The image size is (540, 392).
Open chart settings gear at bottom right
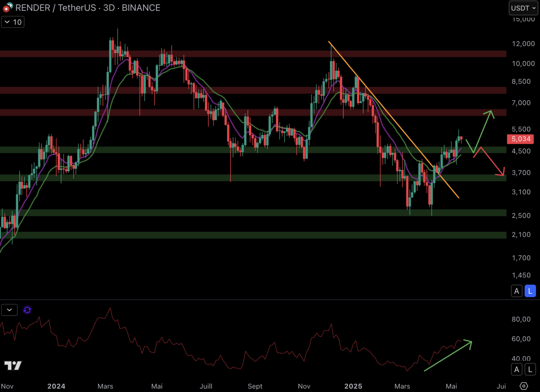click(524, 386)
